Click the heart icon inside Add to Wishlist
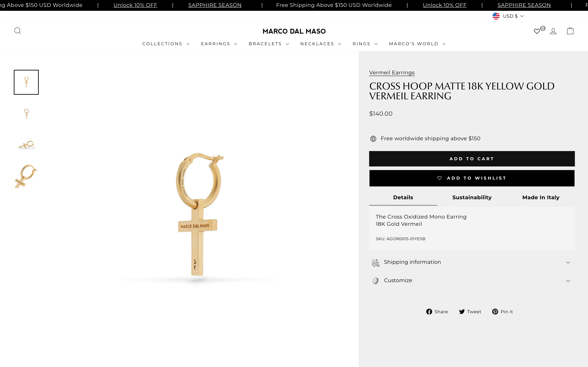This screenshot has width=588, height=367. 440,178
